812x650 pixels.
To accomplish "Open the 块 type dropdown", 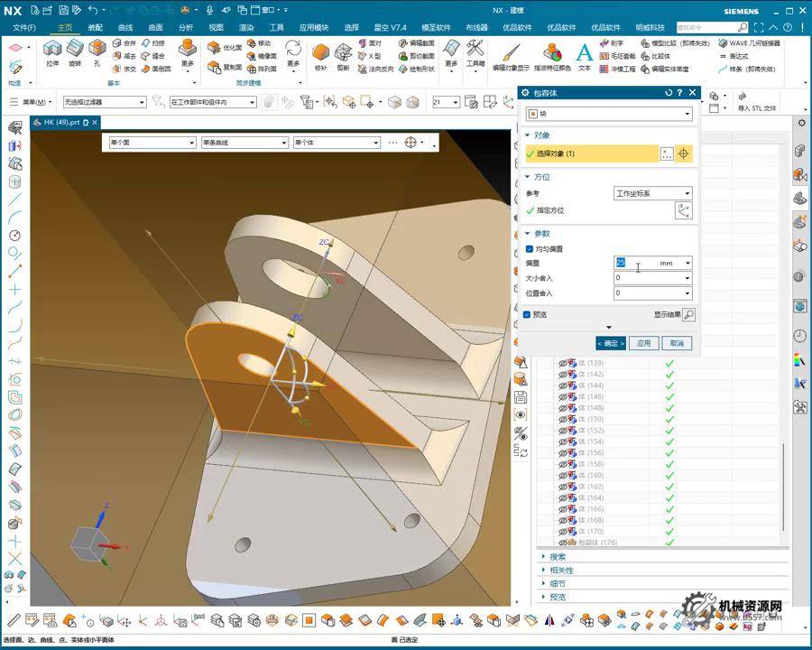I will click(609, 115).
